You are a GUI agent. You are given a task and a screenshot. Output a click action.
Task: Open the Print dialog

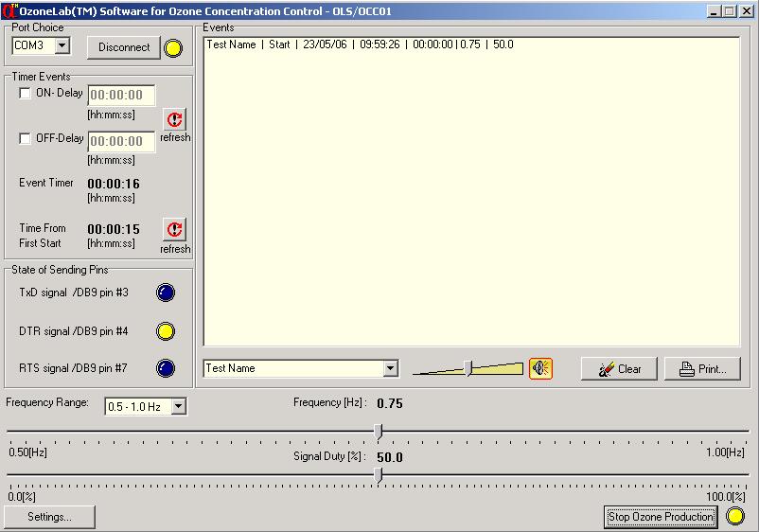[x=702, y=369]
